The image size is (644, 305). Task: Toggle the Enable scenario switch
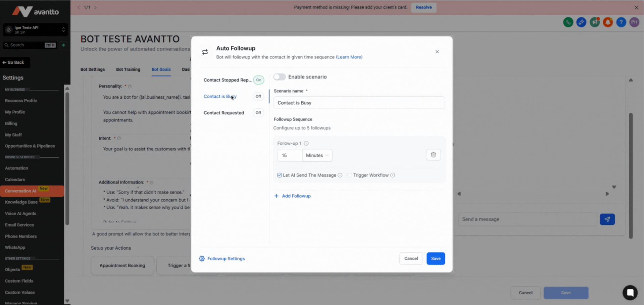click(279, 77)
